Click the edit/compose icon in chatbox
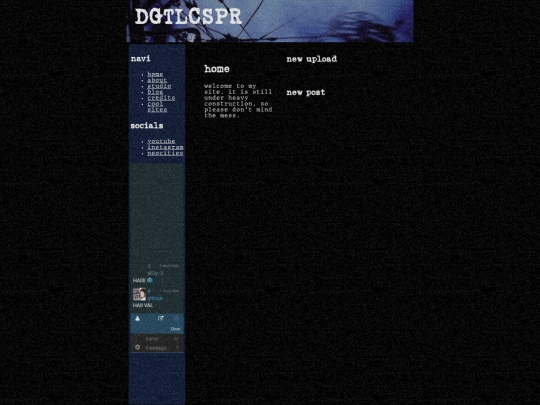Viewport: 540px width, 405px height. click(x=160, y=319)
